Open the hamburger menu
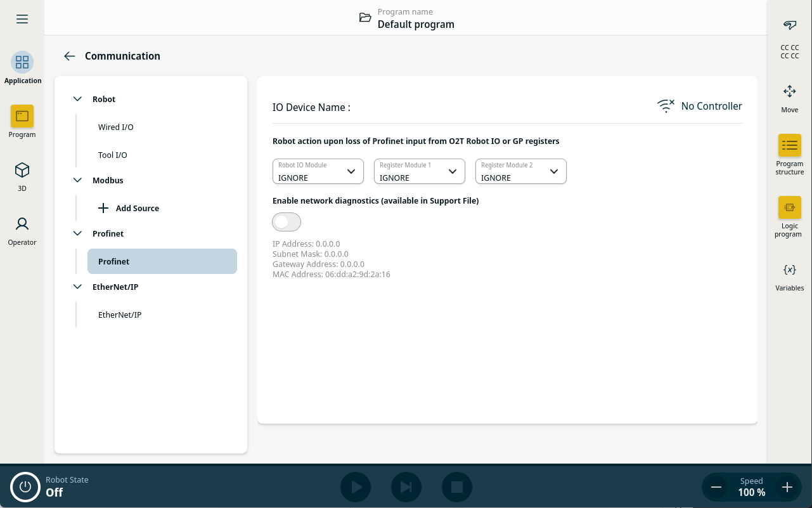Image resolution: width=812 pixels, height=508 pixels. click(x=22, y=19)
